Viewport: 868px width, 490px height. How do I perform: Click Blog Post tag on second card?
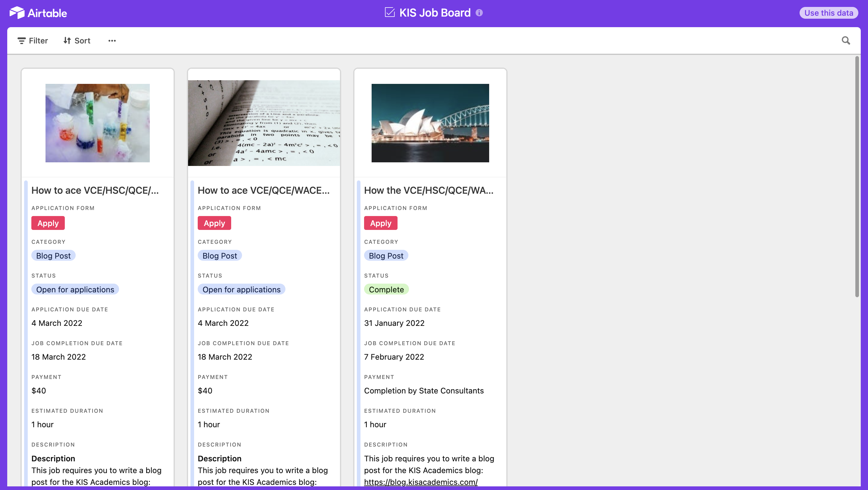[220, 256]
